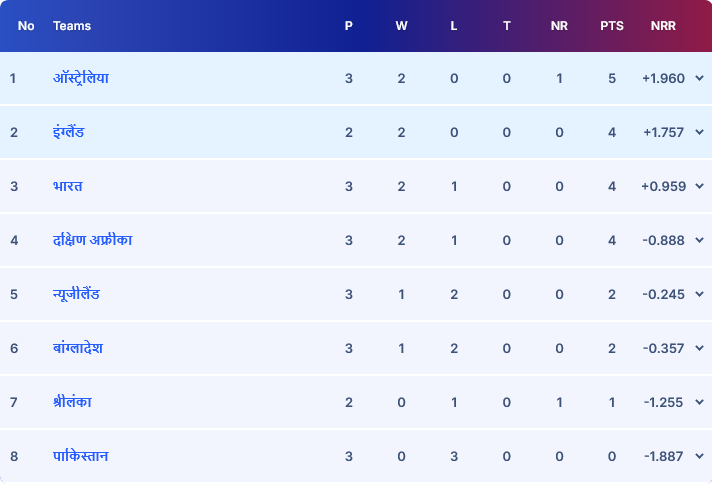Click the Teams column header
The image size is (712, 489).
point(72,26)
